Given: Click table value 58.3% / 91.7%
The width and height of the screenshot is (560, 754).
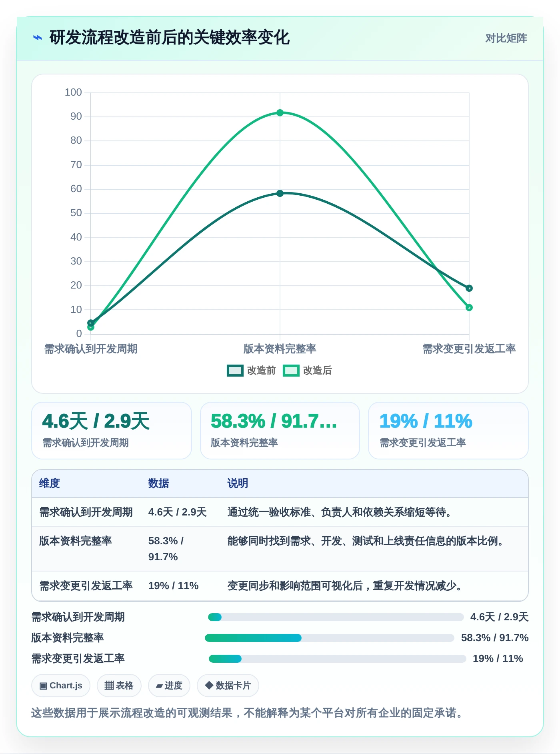Looking at the screenshot, I should (166, 549).
